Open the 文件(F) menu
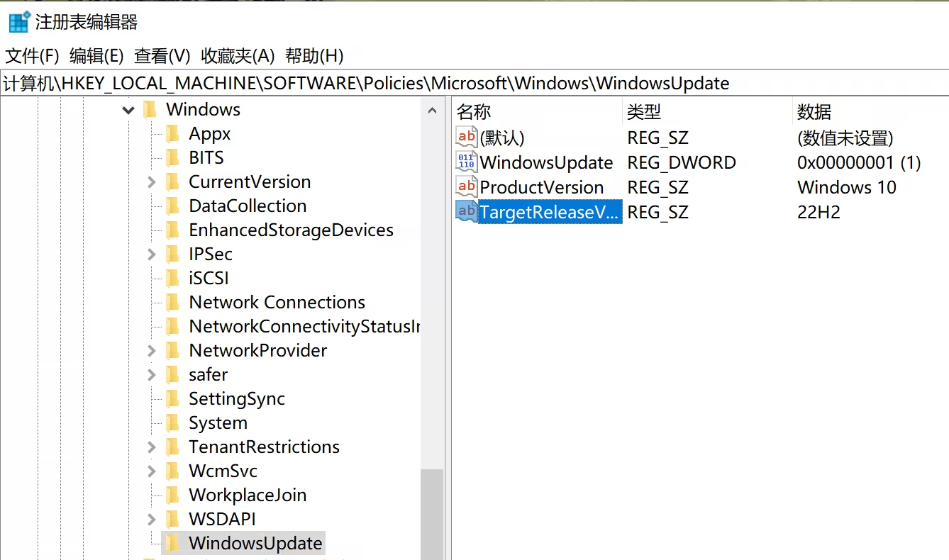949x560 pixels. click(32, 56)
